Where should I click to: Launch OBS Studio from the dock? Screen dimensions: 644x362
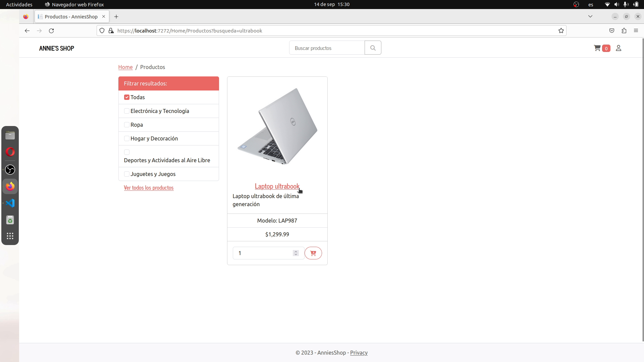(x=10, y=170)
